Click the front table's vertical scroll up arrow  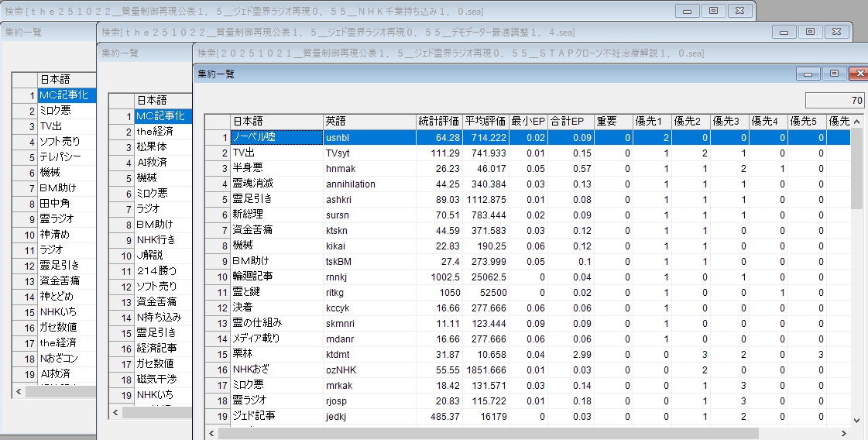point(856,122)
